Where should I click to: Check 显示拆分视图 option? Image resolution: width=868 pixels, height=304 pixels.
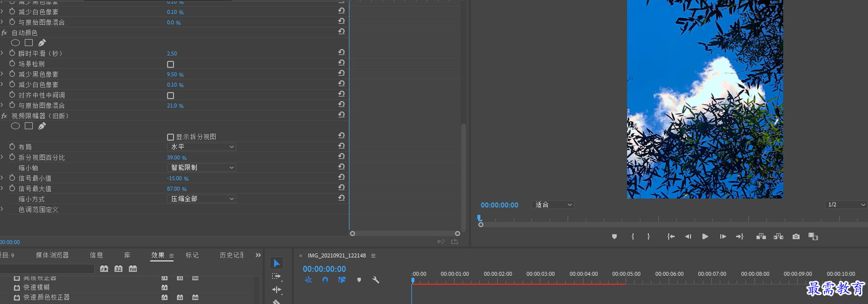pos(171,137)
